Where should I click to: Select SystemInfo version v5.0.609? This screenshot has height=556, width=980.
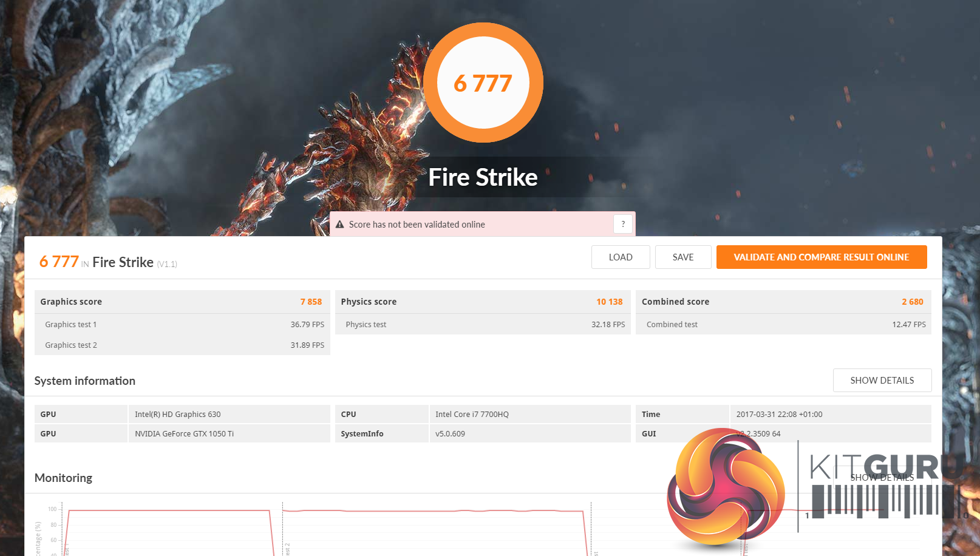tap(530, 433)
